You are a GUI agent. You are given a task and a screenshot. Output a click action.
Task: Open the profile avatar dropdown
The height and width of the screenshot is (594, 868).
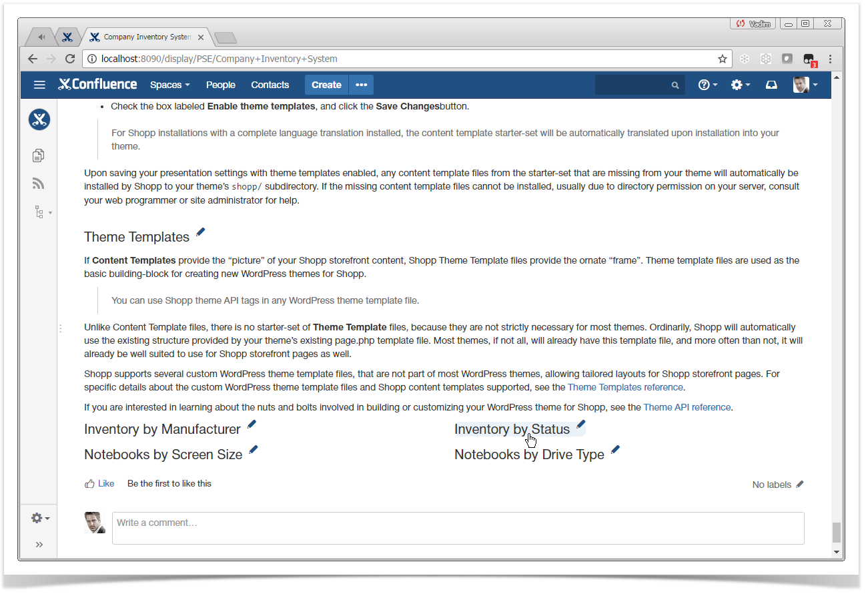[803, 85]
